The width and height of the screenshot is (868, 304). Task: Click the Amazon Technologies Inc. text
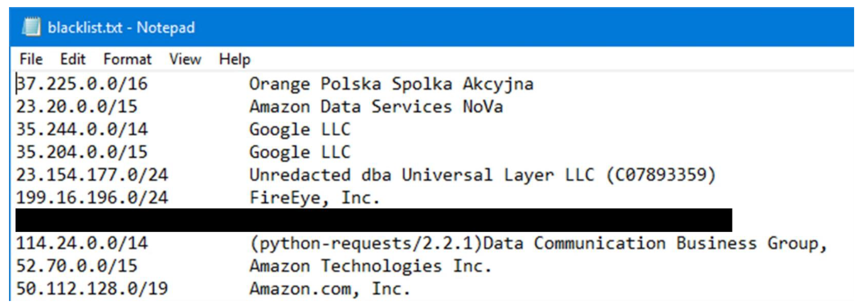(x=371, y=266)
